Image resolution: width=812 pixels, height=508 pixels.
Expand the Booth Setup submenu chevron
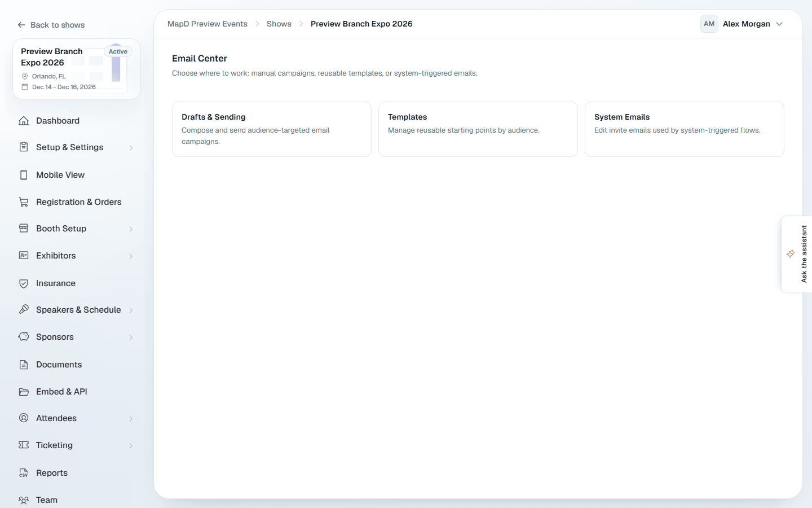click(131, 229)
